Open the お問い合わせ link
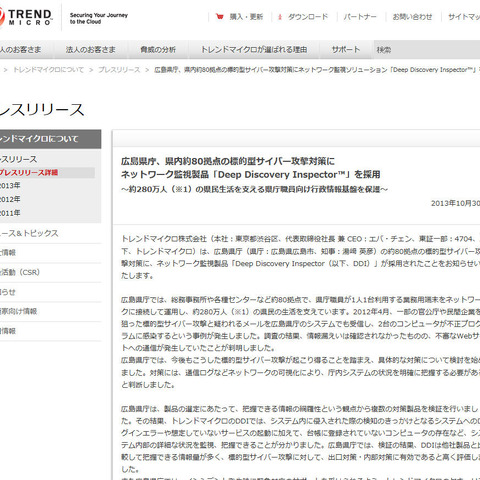This screenshot has height=480, width=480. pyautogui.click(x=412, y=17)
